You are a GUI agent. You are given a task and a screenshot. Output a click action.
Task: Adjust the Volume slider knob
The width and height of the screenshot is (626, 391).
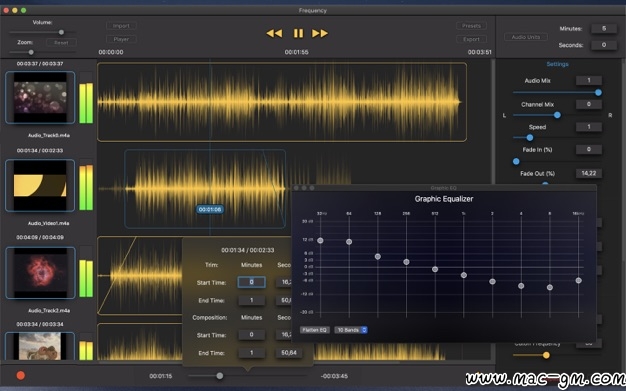pos(61,32)
